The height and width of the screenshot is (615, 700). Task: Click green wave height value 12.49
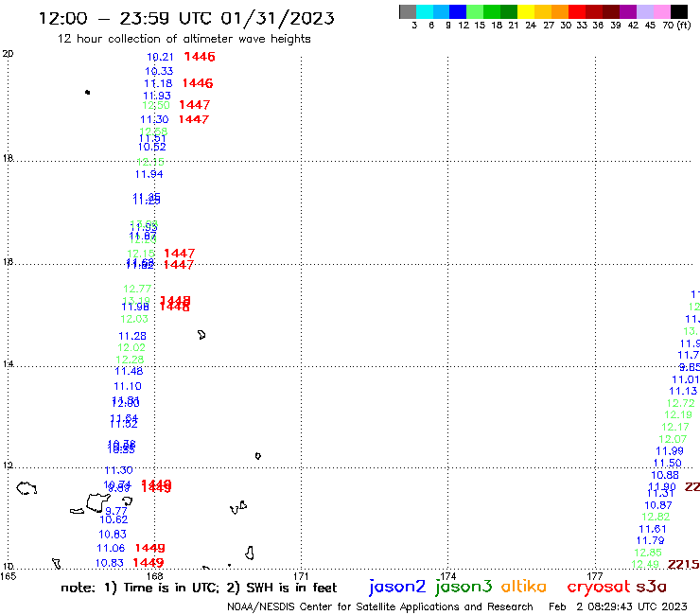tap(645, 565)
